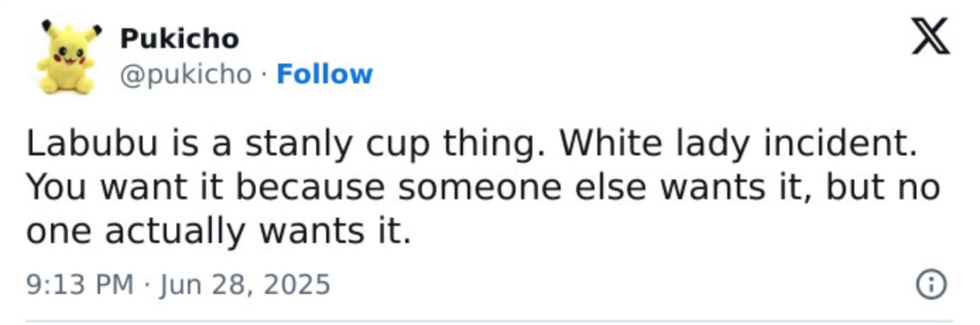Click the @pukicho handle
Image resolution: width=980 pixels, height=325 pixels.
[x=185, y=74]
